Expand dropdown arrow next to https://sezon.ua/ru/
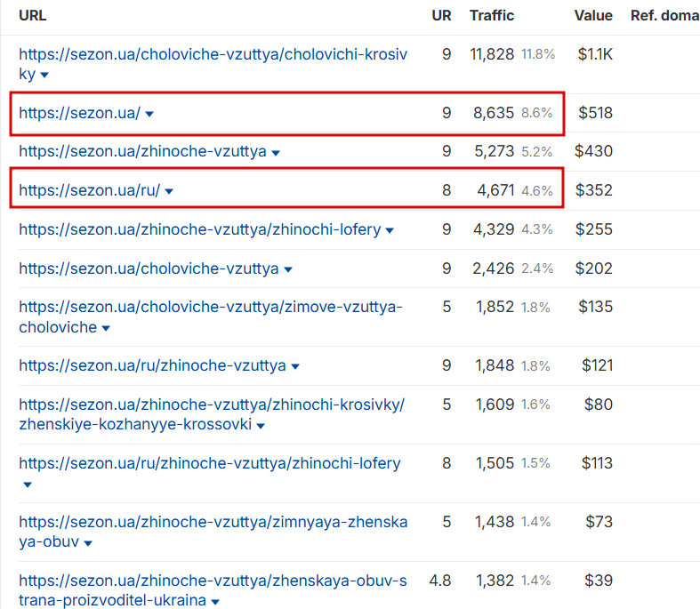Viewport: 700px width, 609px height. [x=169, y=192]
